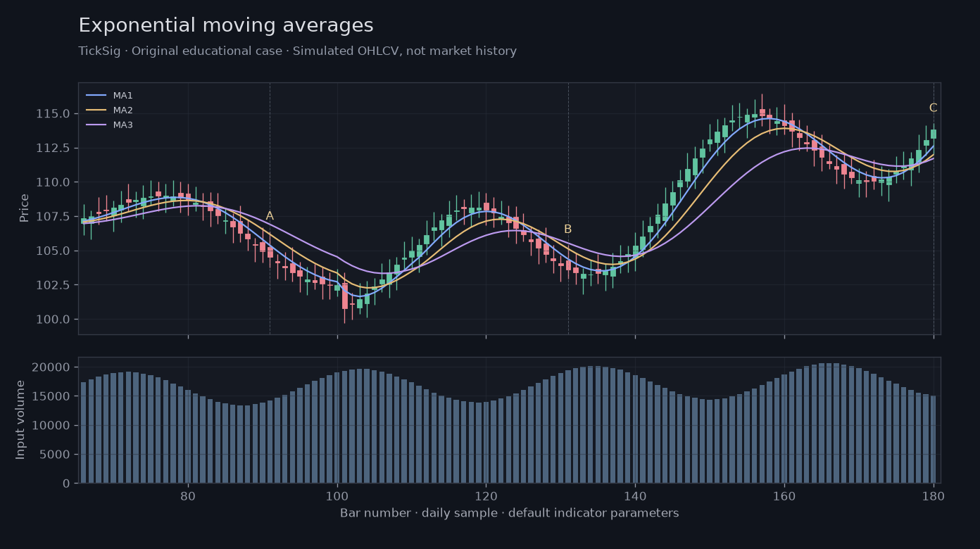Image resolution: width=980 pixels, height=549 pixels.
Task: Click the 100.0 price axis tick
Action: (x=54, y=320)
